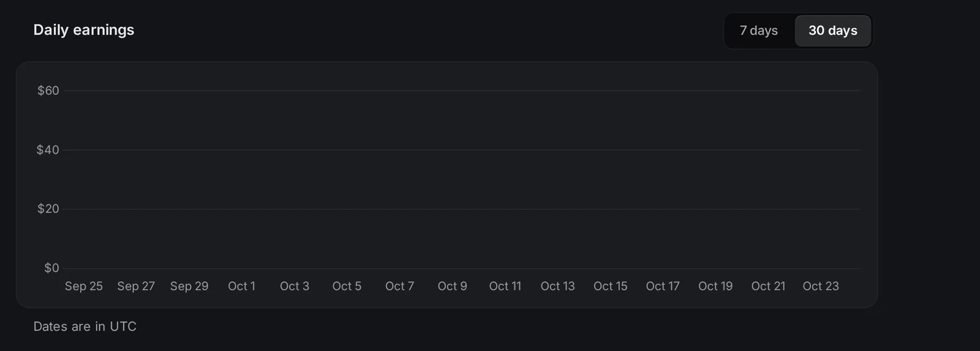The height and width of the screenshot is (351, 980).
Task: Click the Oct 23 axis label
Action: [x=821, y=286]
